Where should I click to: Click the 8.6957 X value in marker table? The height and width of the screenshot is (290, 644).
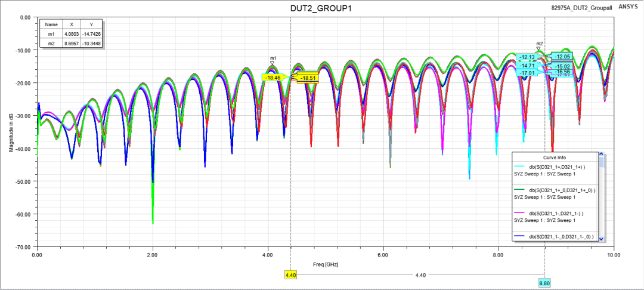[x=70, y=44]
